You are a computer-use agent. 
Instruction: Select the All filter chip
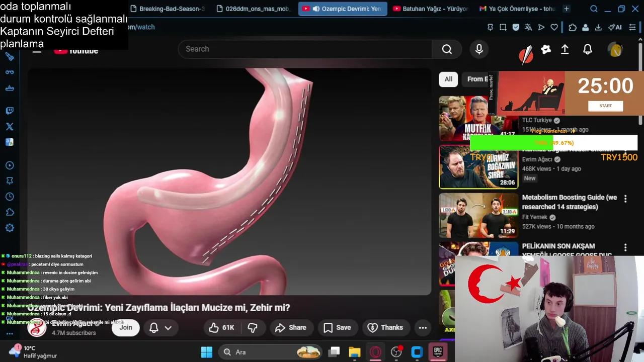(x=448, y=79)
